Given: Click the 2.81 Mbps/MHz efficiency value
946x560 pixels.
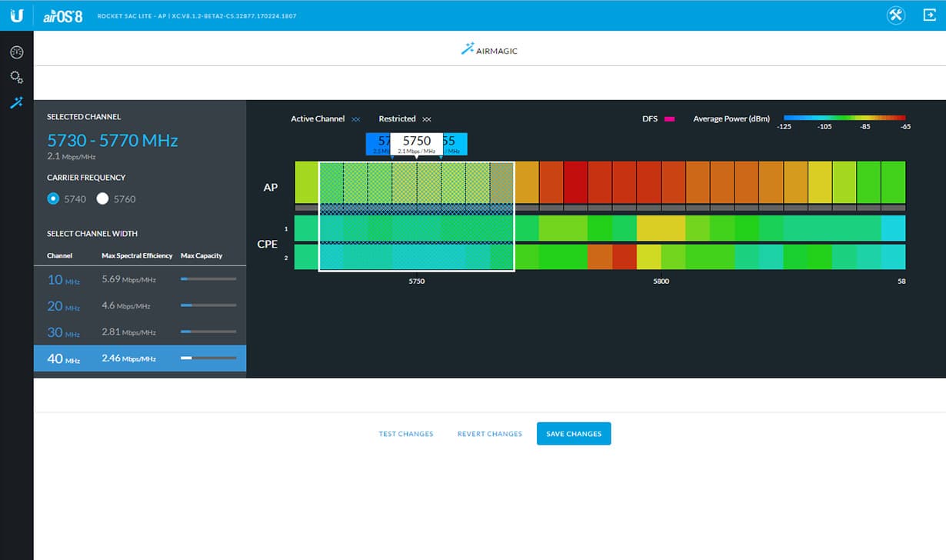Looking at the screenshot, I should (129, 332).
